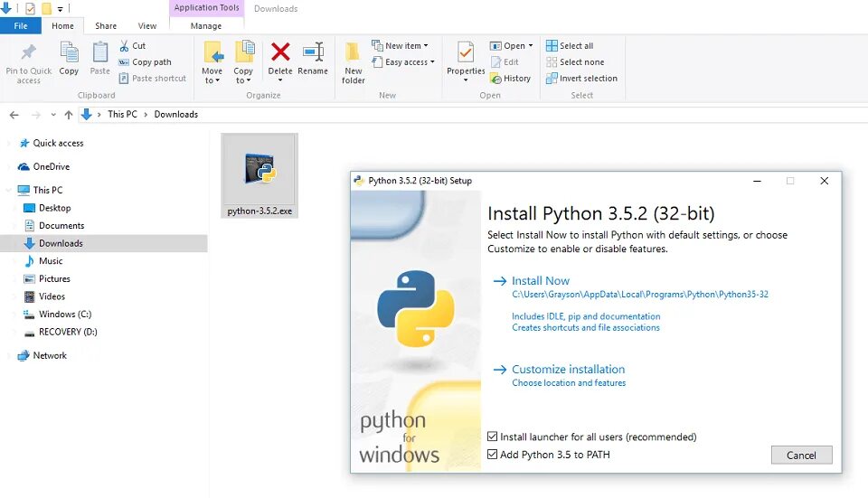868x498 pixels.
Task: Click the Cut scissors command
Action: (x=133, y=46)
